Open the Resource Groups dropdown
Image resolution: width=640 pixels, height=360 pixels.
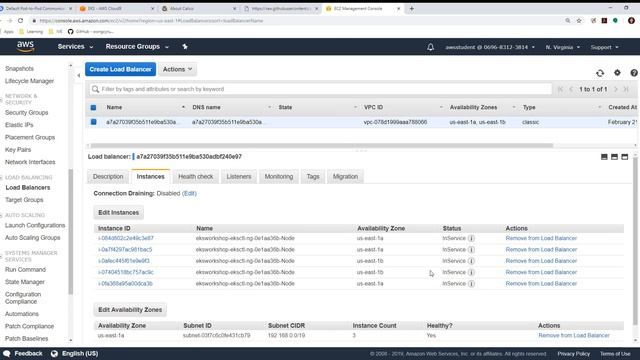(137, 47)
